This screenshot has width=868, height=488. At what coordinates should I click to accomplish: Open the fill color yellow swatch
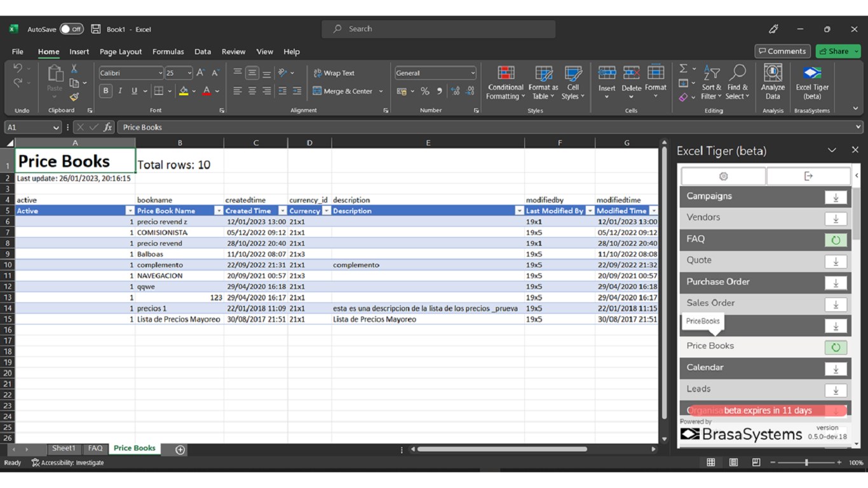click(x=184, y=91)
